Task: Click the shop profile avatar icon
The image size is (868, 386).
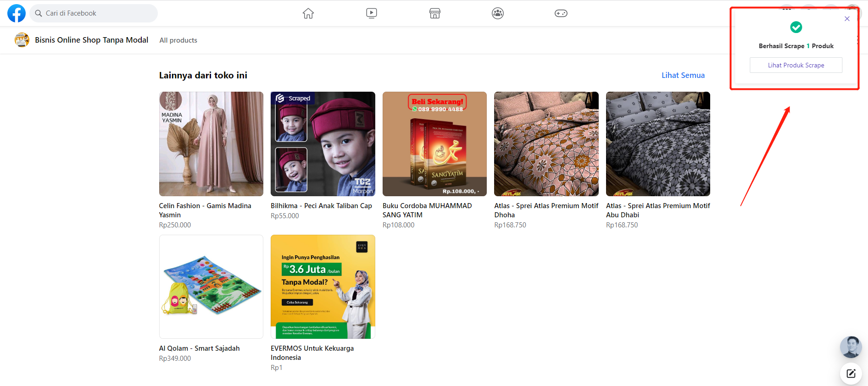Action: (x=22, y=40)
